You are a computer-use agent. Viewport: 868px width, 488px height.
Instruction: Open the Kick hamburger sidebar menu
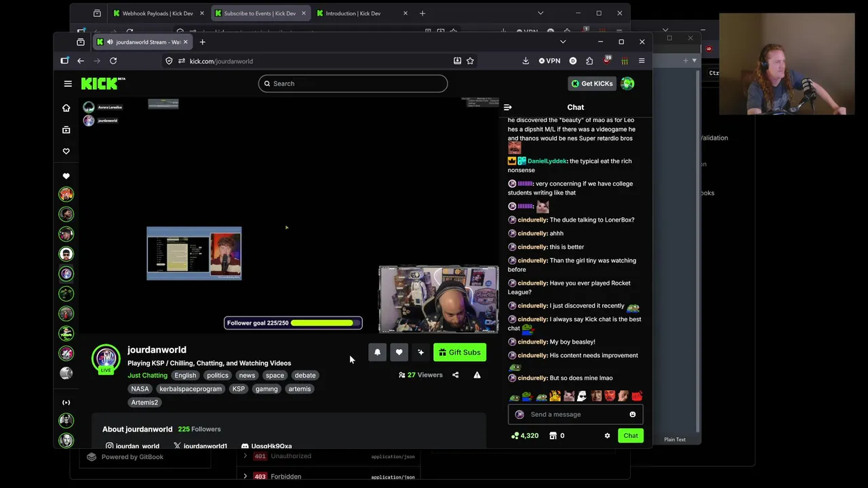click(68, 83)
